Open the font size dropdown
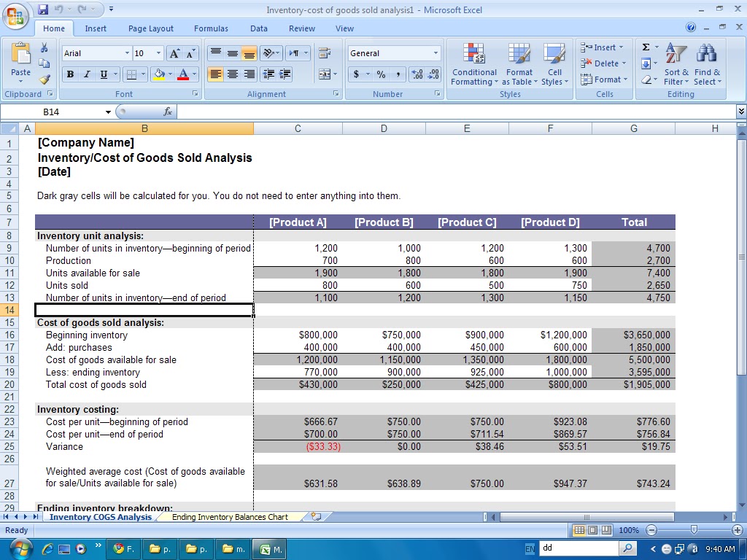This screenshot has height=560, width=747. (155, 53)
